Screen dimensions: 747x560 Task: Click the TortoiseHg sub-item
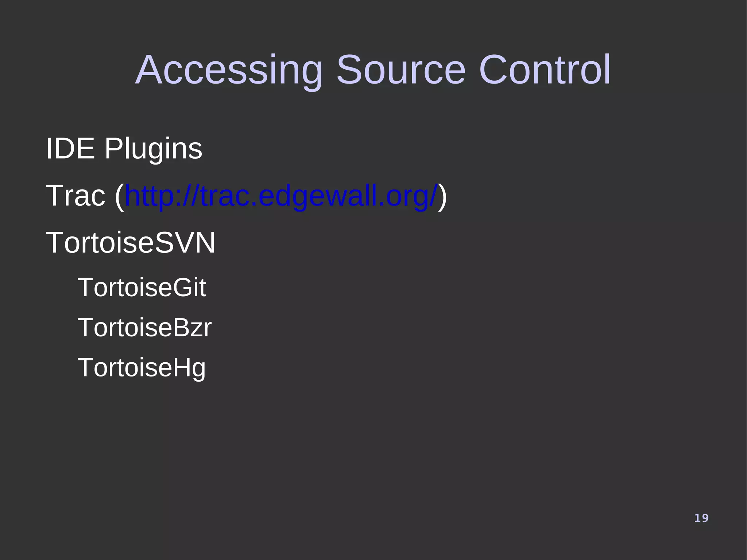[142, 368]
